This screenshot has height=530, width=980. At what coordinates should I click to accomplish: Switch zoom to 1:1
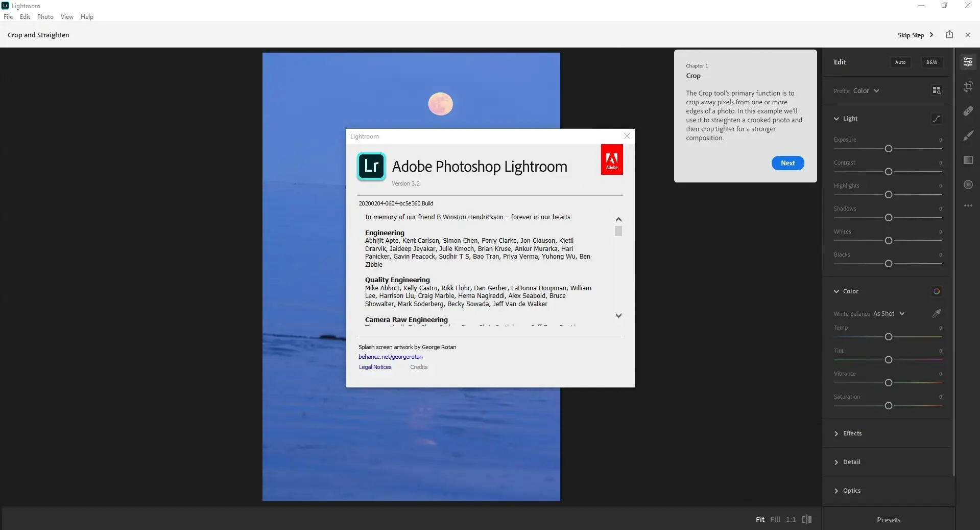tap(791, 519)
